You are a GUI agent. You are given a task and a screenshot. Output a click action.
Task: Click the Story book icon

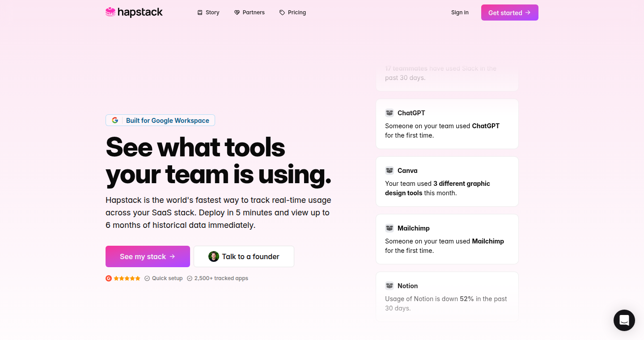tap(200, 13)
